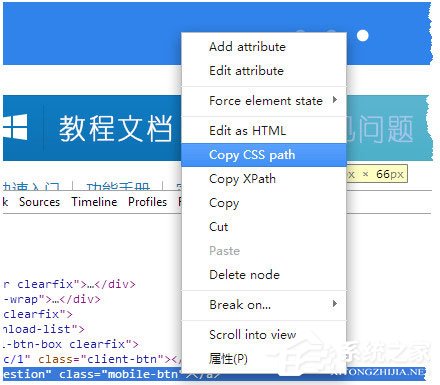Switch to the Sources tab
440x385 pixels.
click(x=40, y=202)
